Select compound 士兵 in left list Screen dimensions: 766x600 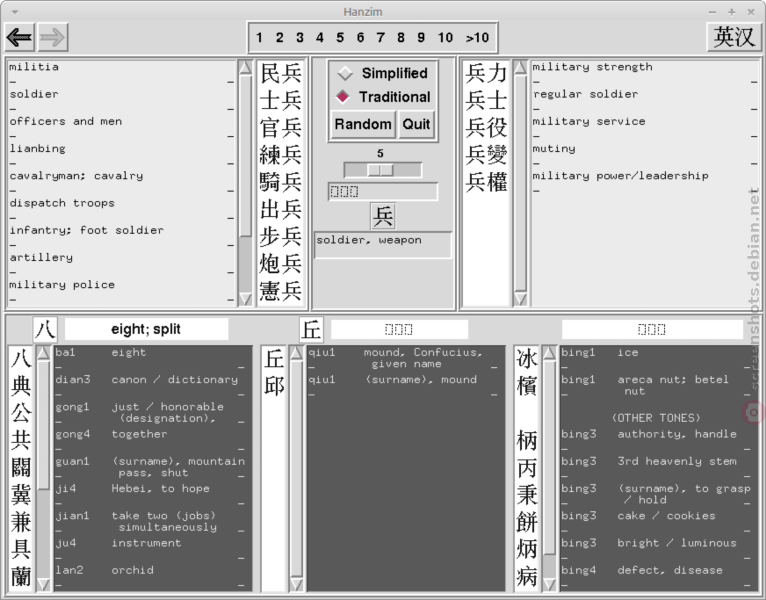point(281,101)
